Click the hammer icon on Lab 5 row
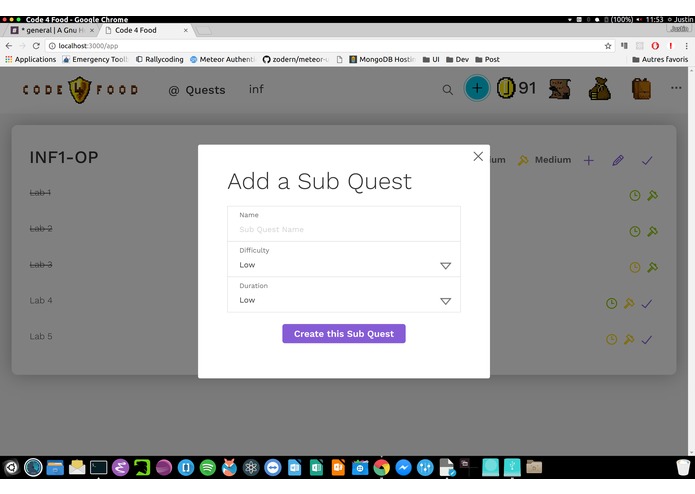Image resolution: width=695 pixels, height=494 pixels. (629, 339)
